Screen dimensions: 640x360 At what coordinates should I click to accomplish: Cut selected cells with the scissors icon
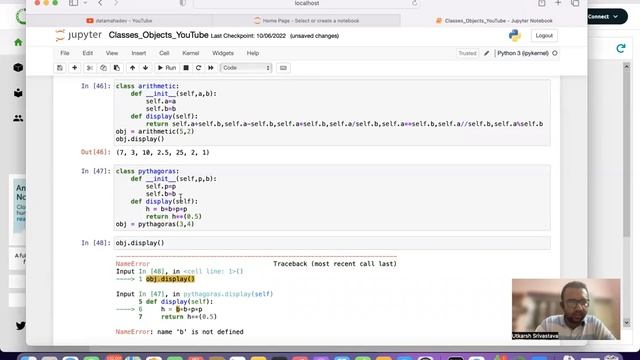pyautogui.click(x=90, y=68)
